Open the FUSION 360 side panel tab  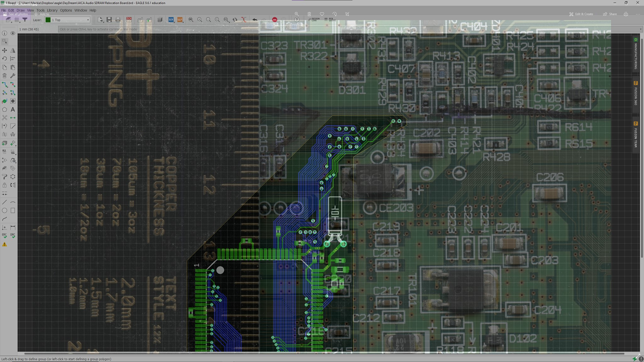tap(636, 95)
